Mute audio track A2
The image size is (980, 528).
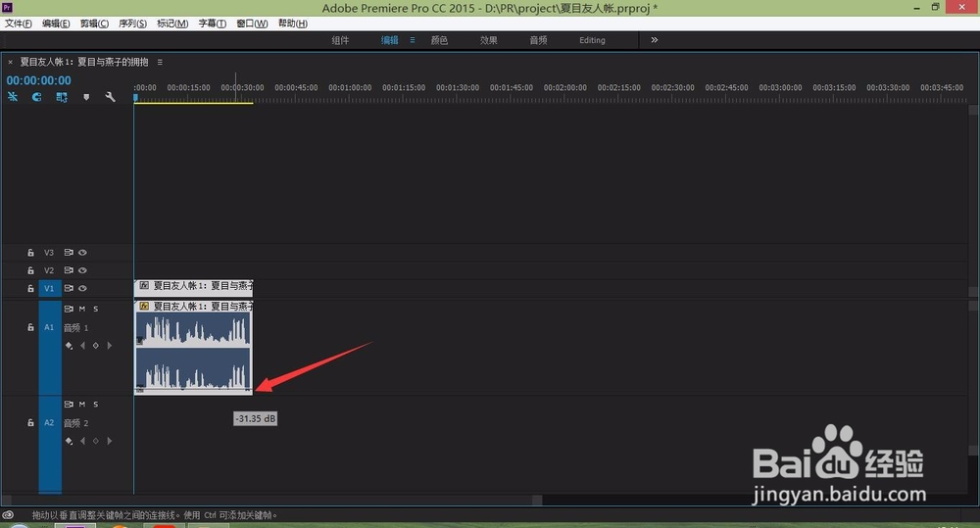(82, 405)
